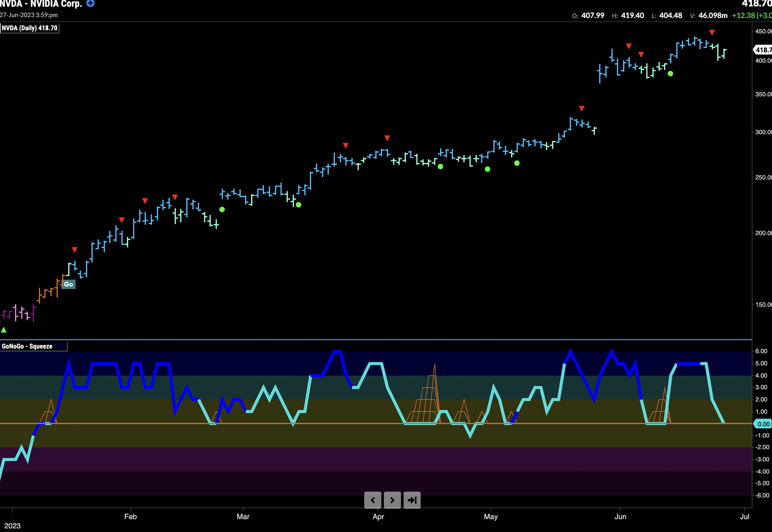Click the Open value 407.99
Viewport: 772px width, 532px height.
point(592,15)
